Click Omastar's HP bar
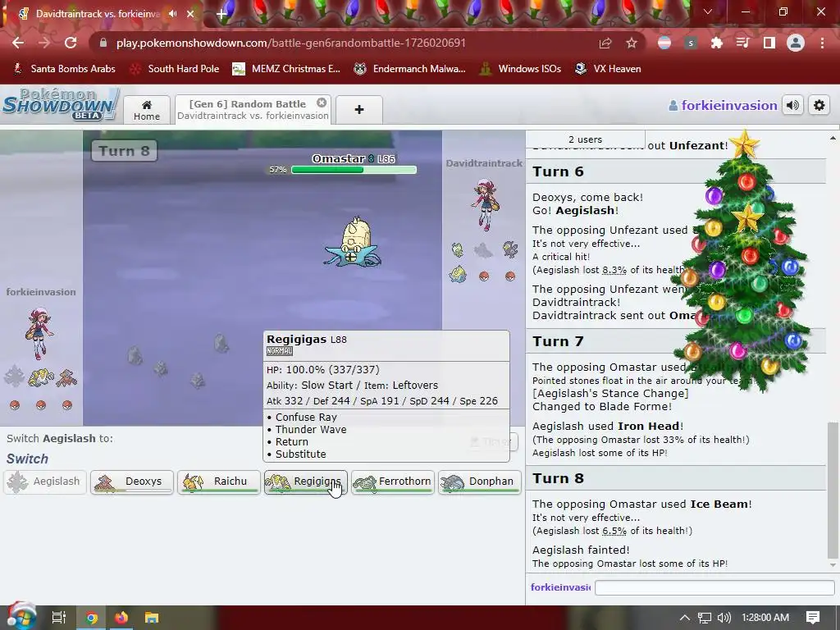Screen dimensions: 840x630 coord(354,170)
